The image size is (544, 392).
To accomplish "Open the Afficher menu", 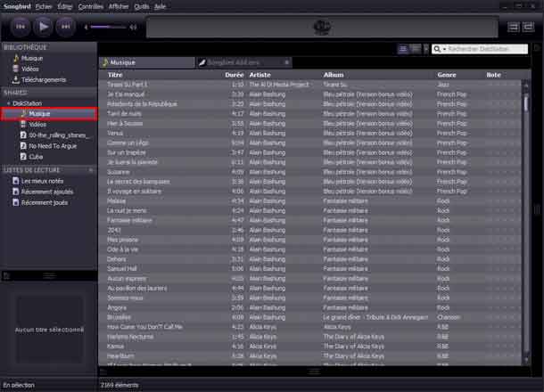I will click(x=119, y=6).
